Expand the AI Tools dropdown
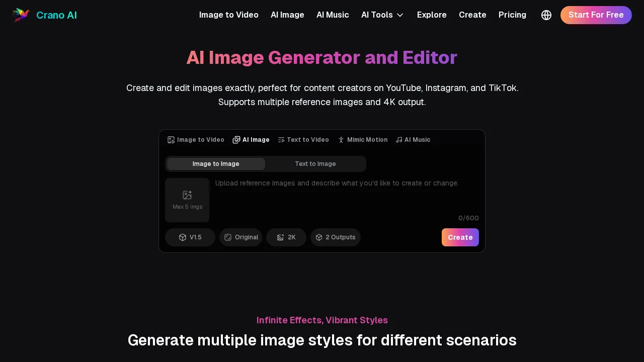This screenshot has width=644, height=362. [x=382, y=15]
